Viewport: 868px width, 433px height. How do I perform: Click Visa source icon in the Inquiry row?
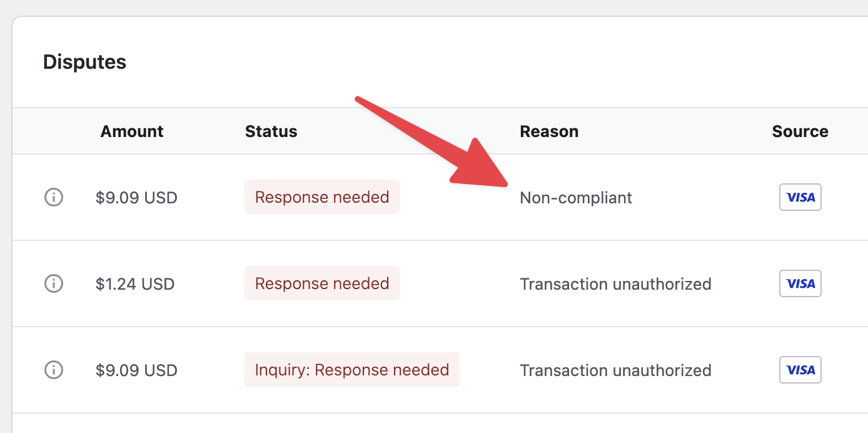(800, 370)
